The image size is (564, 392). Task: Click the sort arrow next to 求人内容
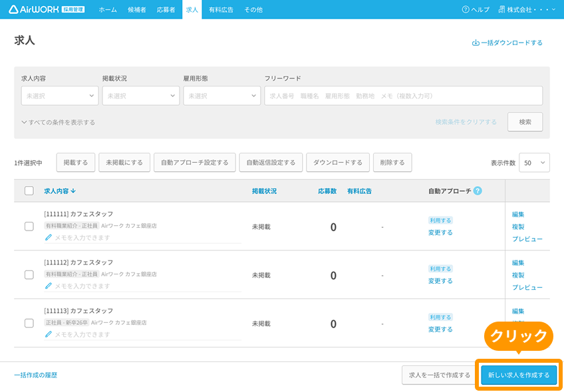73,191
